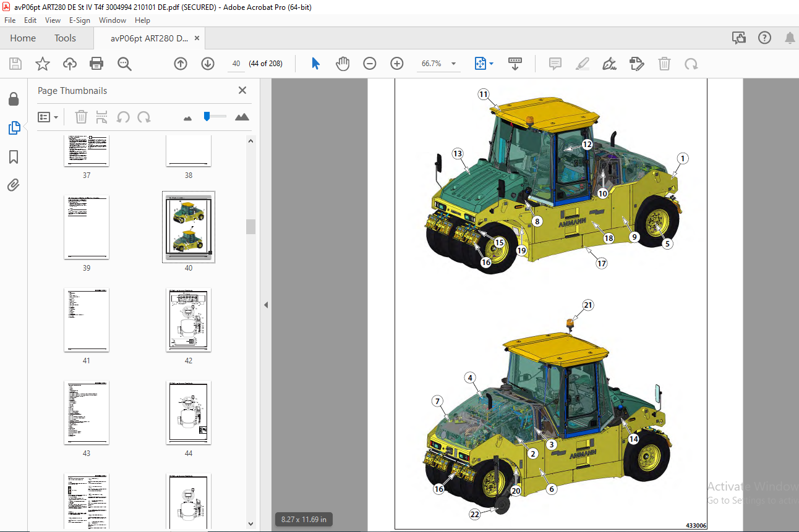Open the sign document pen tool
The image size is (799, 532).
coord(610,64)
